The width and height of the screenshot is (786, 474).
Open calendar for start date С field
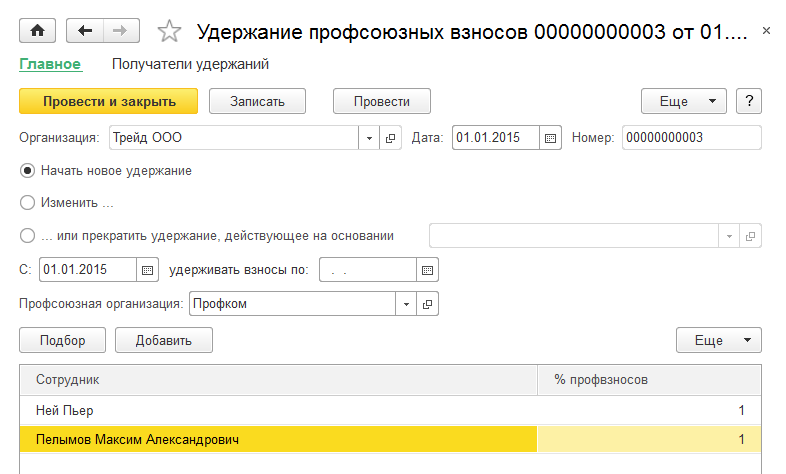click(x=148, y=270)
